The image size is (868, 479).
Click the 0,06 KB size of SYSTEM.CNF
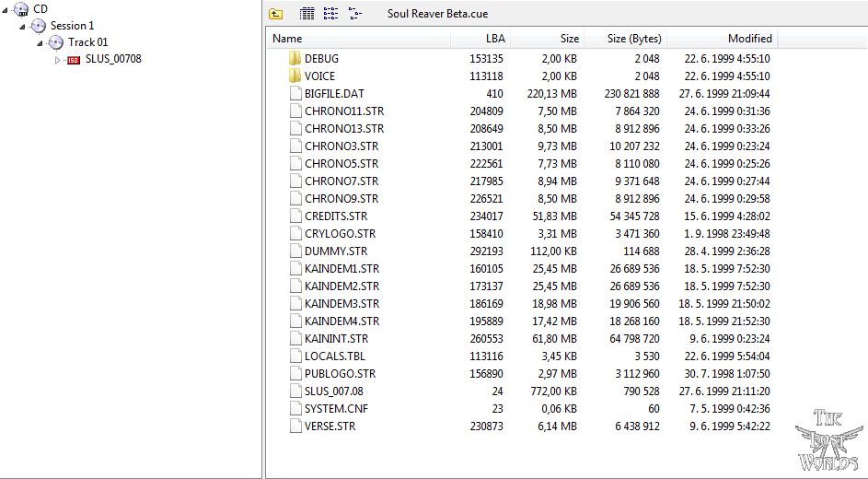(x=559, y=409)
